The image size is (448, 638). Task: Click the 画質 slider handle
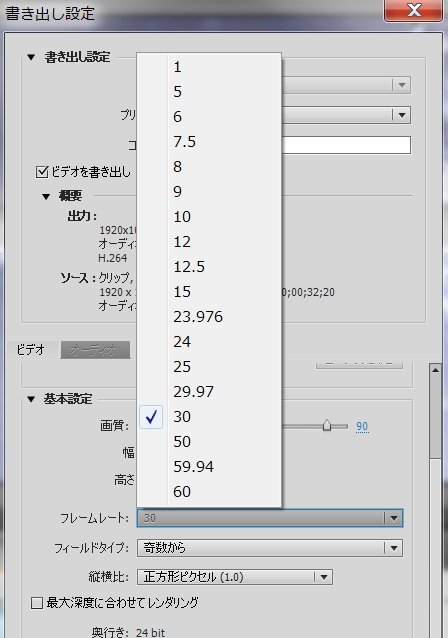327,426
